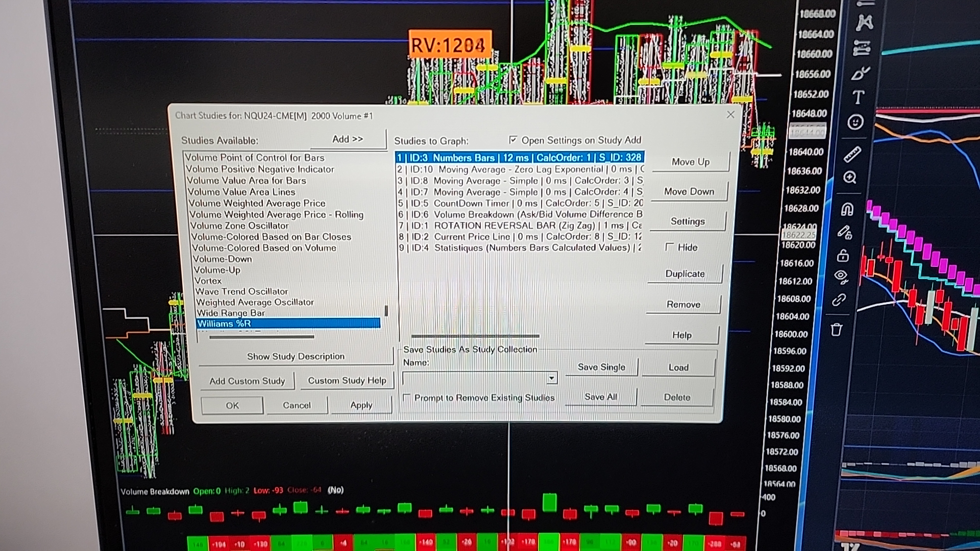Toggle the Magnet mode icon

tap(847, 209)
